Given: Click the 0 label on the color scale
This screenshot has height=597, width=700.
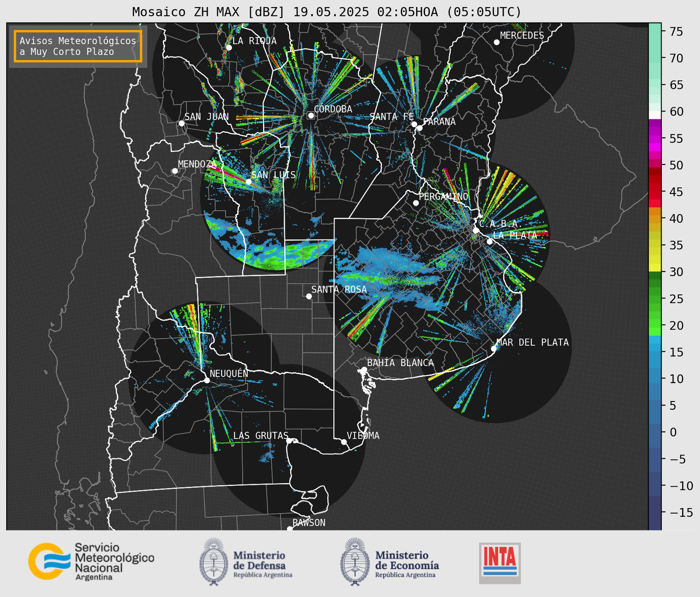Looking at the screenshot, I should point(673,432).
